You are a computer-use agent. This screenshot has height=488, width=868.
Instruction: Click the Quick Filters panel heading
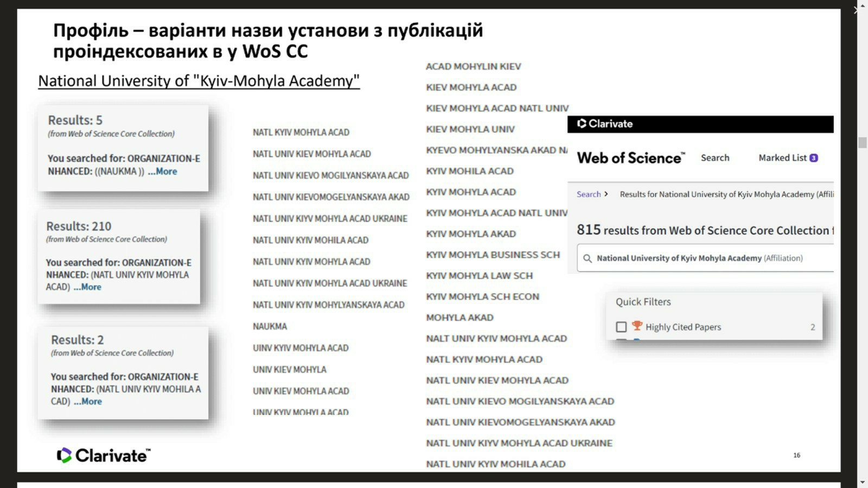[x=643, y=302]
